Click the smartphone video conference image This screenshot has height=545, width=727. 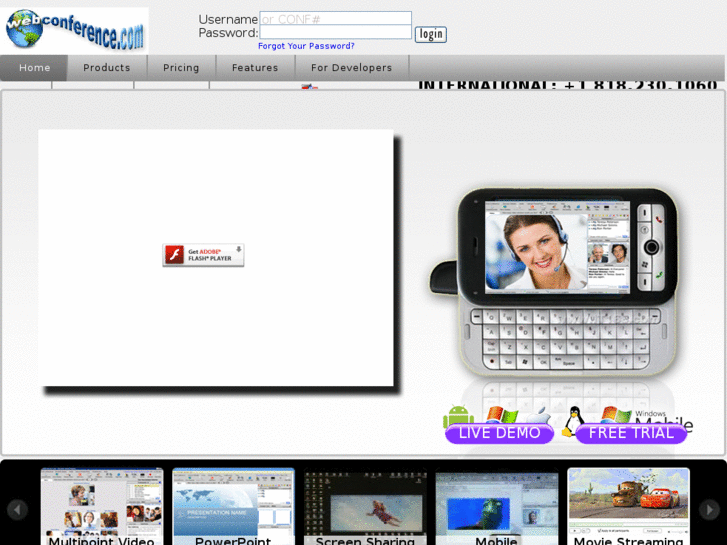(554, 281)
